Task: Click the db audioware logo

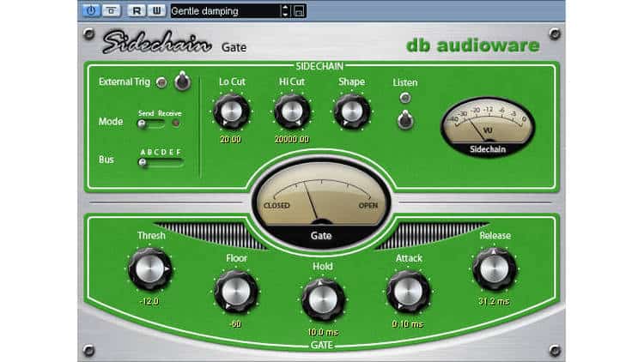Action: (x=473, y=45)
